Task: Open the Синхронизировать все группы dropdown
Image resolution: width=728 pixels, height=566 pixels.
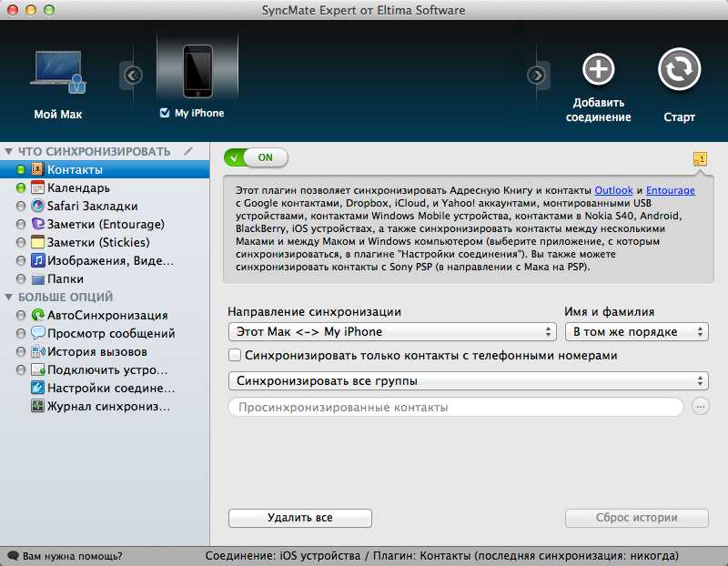Action: coord(468,380)
